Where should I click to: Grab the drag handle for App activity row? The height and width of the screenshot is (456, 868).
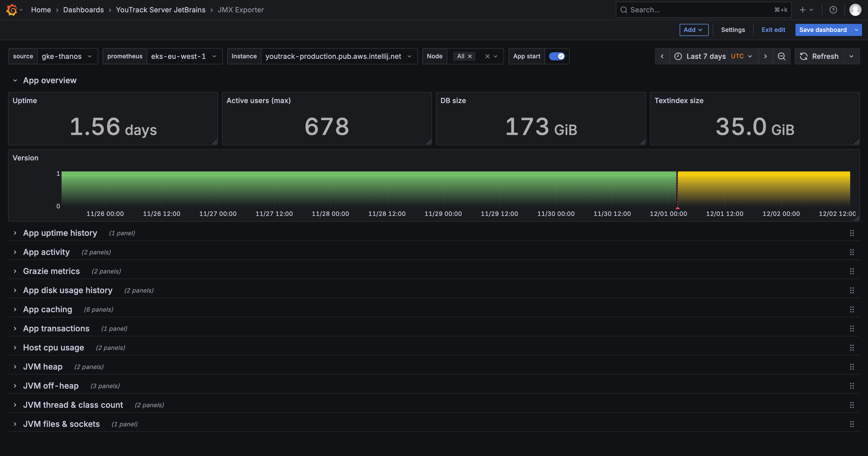pos(852,252)
